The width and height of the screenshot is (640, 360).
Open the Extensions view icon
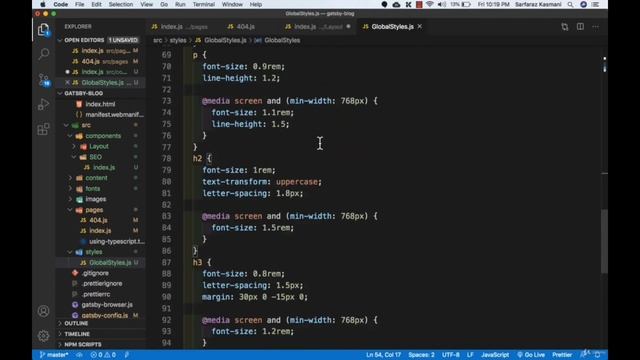43,129
